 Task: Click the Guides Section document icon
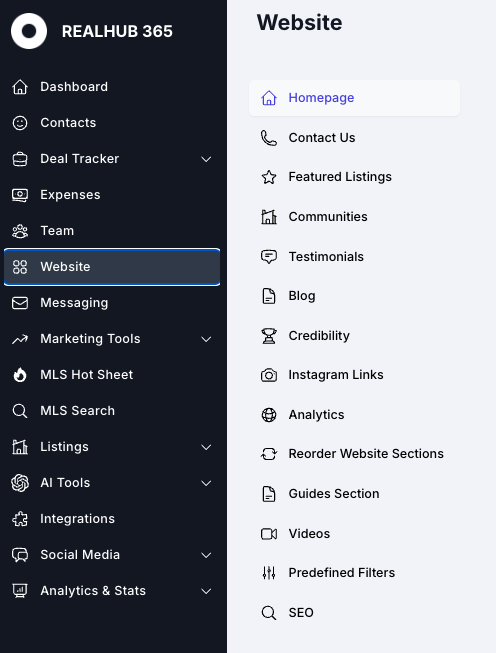[269, 494]
